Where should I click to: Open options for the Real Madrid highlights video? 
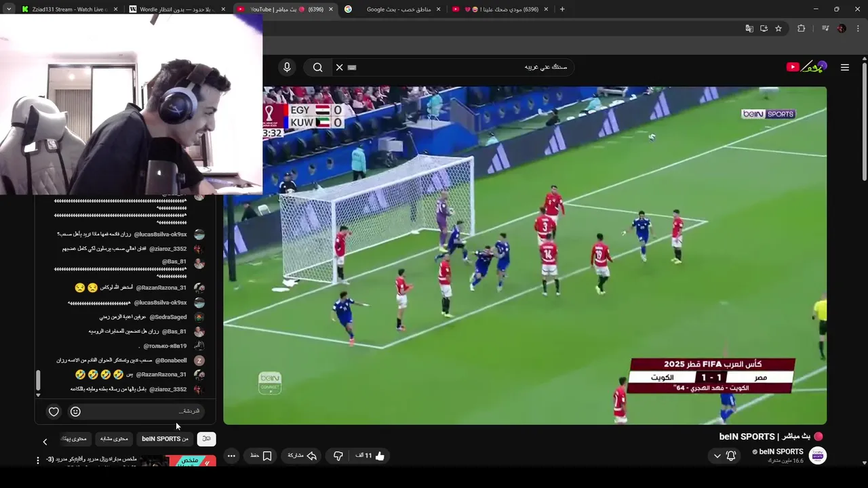click(x=38, y=460)
